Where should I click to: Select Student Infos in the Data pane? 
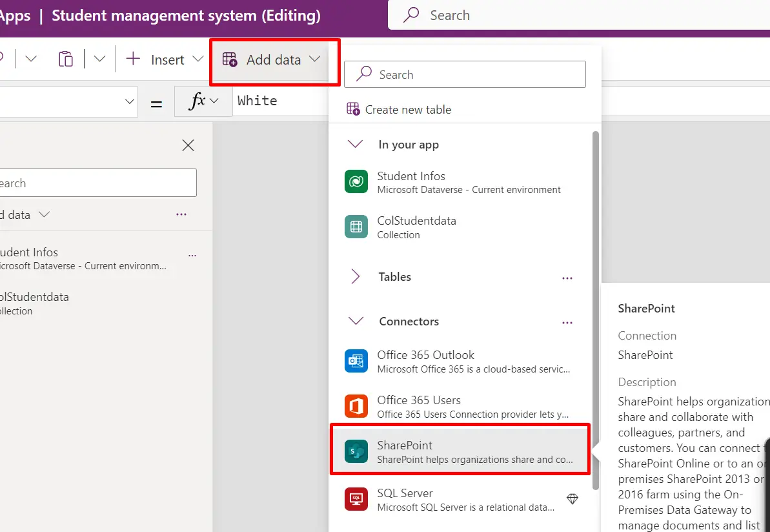pos(83,258)
